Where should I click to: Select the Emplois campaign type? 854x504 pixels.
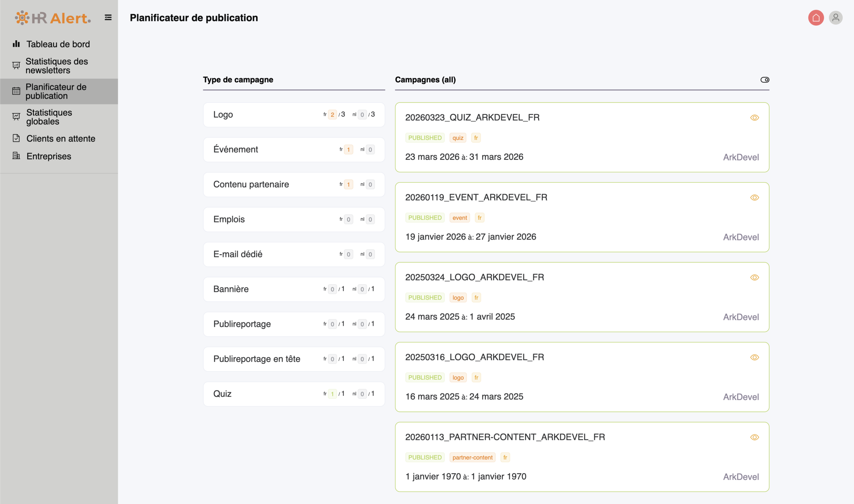[x=294, y=219]
